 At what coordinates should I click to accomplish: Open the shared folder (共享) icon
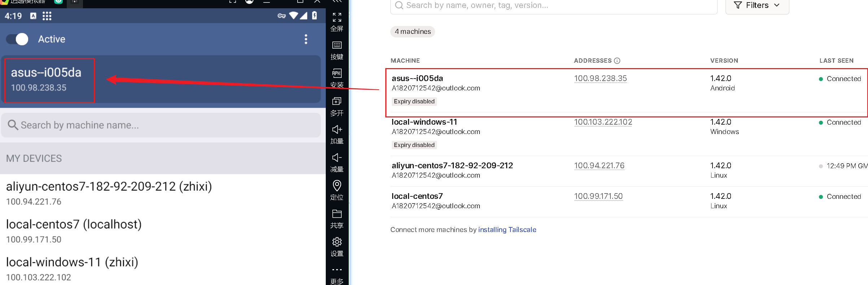337,214
